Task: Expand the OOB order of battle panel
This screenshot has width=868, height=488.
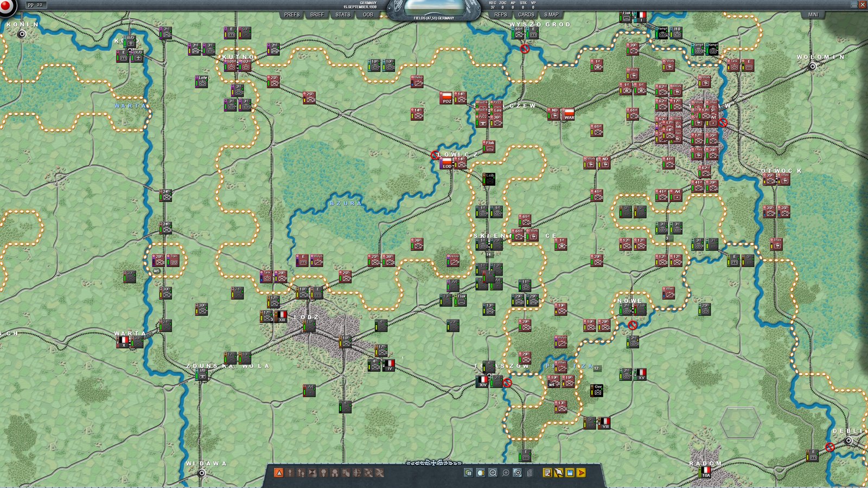Action: [x=368, y=15]
